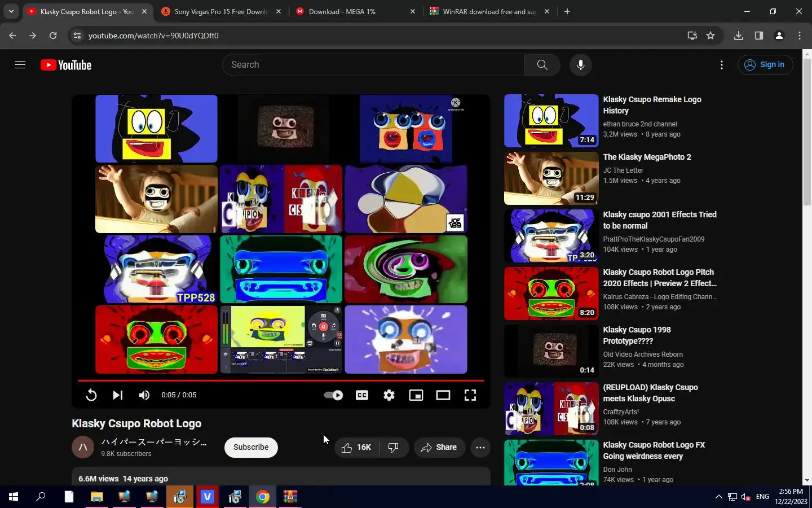
Task: Open Chrome side panel
Action: (x=759, y=36)
